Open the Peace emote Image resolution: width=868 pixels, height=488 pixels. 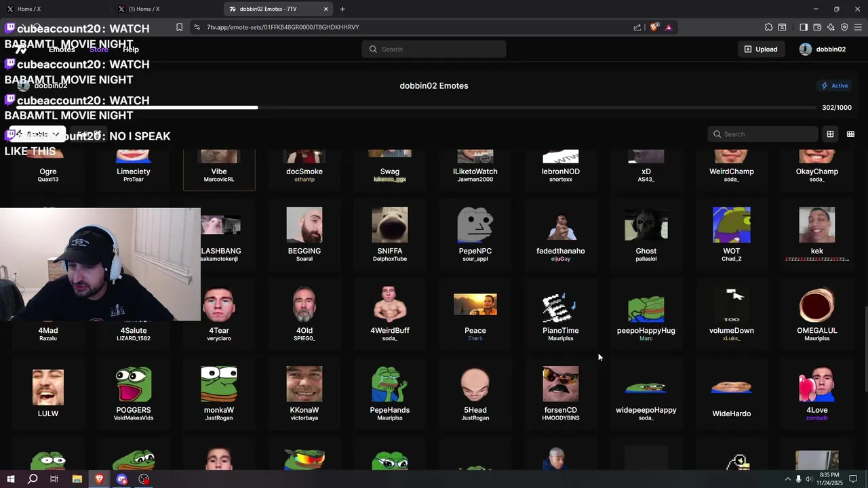[x=475, y=314]
